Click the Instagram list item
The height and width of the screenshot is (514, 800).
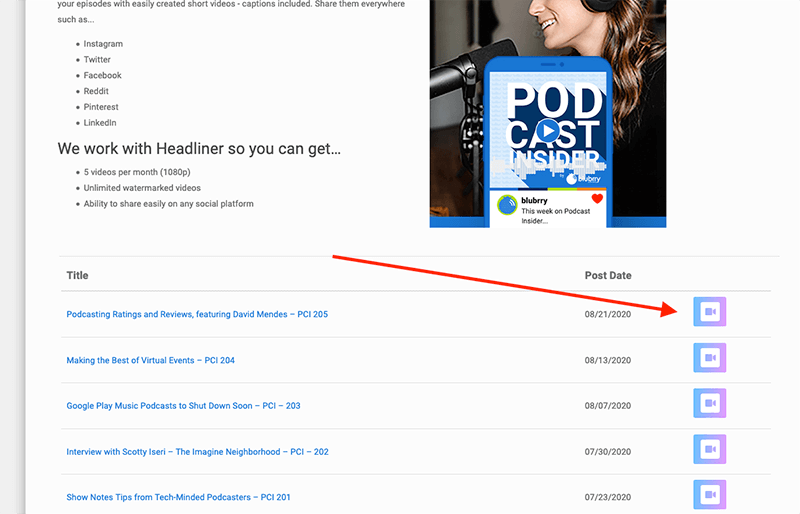[103, 44]
